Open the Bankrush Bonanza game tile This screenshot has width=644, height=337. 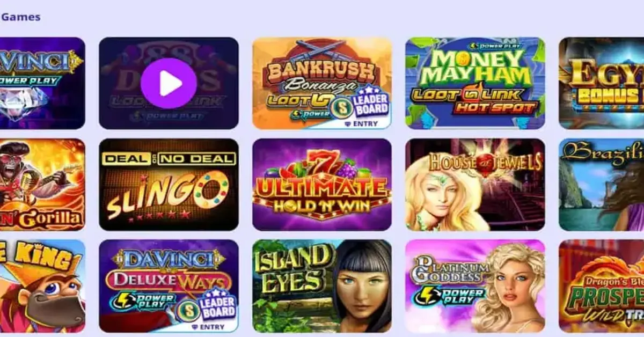click(322, 83)
